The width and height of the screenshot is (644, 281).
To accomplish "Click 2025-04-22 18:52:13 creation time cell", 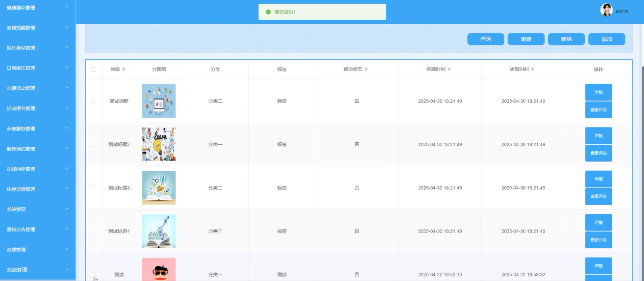I will [x=440, y=275].
